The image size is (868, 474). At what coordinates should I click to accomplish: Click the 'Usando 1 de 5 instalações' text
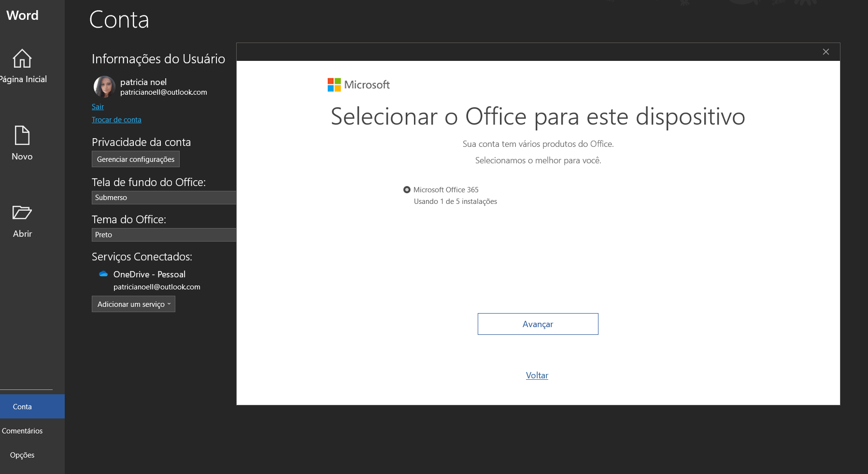[x=455, y=201]
